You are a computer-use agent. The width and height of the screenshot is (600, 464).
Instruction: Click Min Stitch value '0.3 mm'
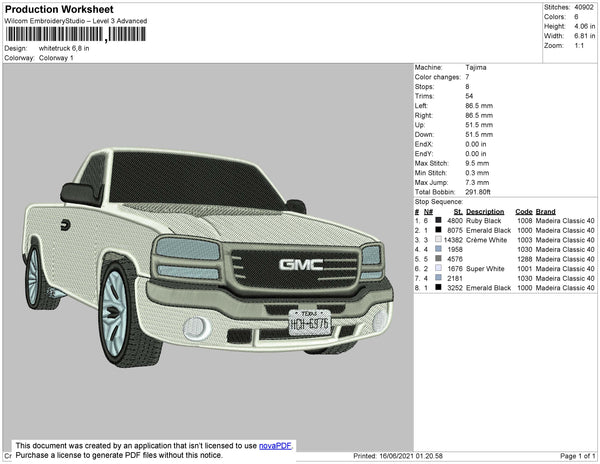pos(477,173)
